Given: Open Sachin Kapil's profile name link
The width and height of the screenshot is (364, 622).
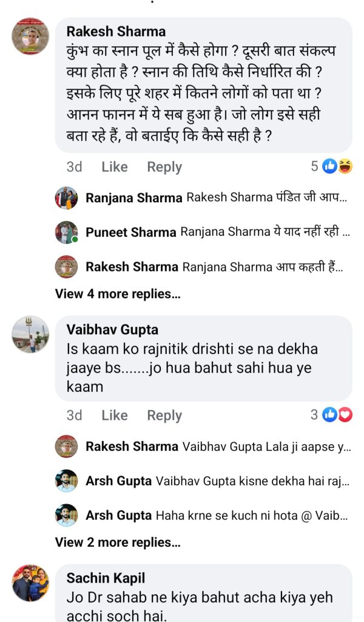Looking at the screenshot, I should coord(106,578).
